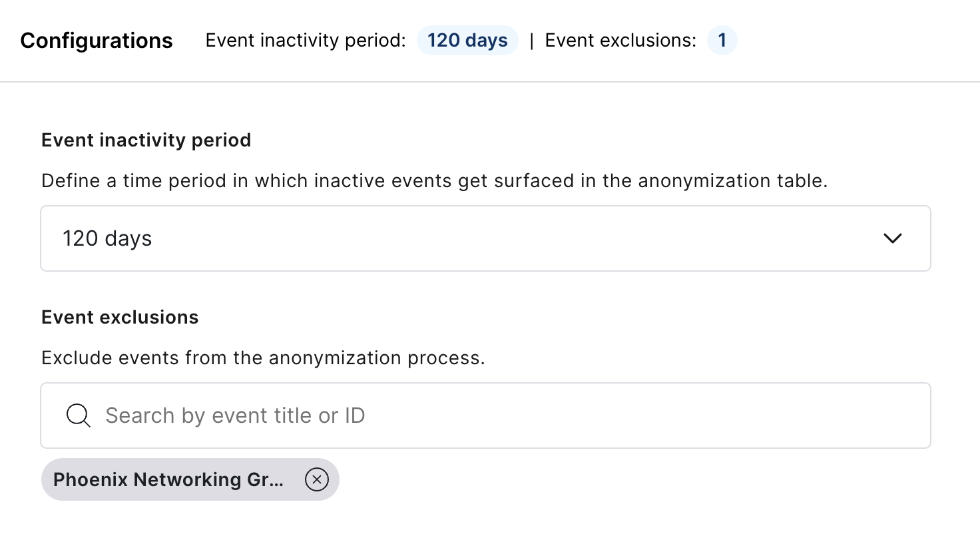Open the 120 days dropdown field
Viewport: 980px width, 554px height.
[485, 238]
